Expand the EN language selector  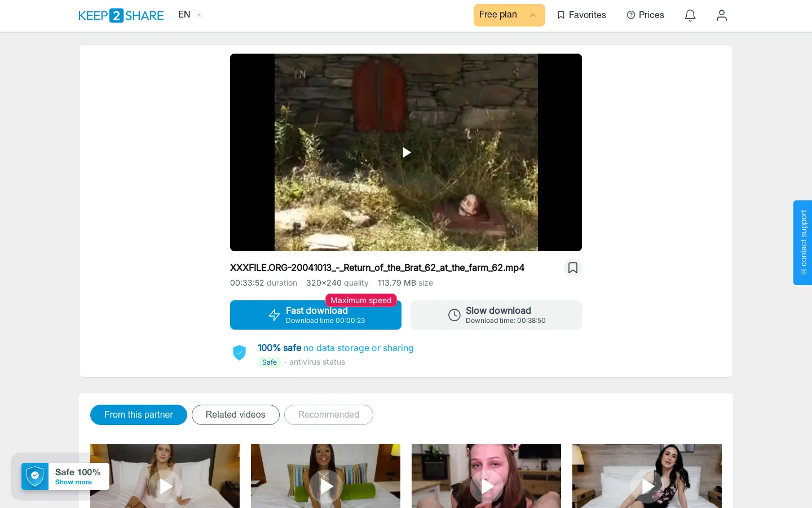tap(190, 15)
